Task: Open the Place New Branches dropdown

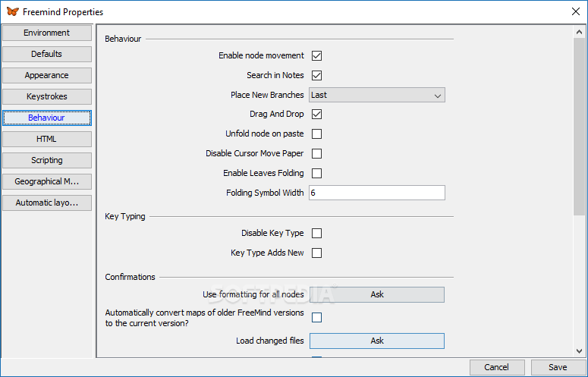Action: pyautogui.click(x=377, y=95)
